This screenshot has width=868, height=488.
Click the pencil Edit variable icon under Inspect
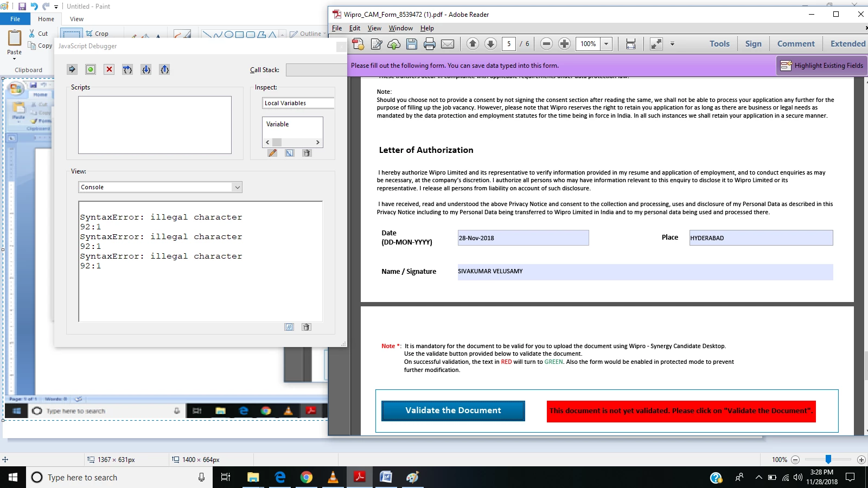pyautogui.click(x=272, y=153)
